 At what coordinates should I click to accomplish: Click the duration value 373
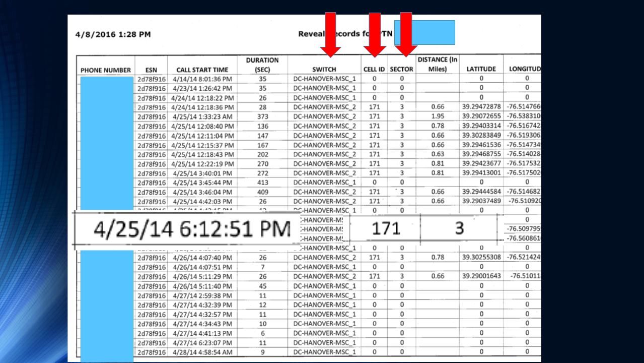(x=262, y=116)
